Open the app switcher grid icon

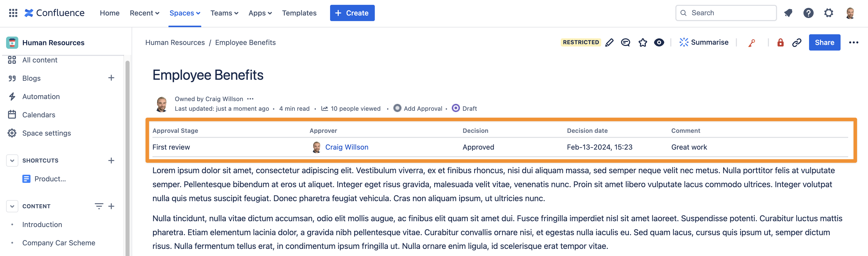pos(13,13)
